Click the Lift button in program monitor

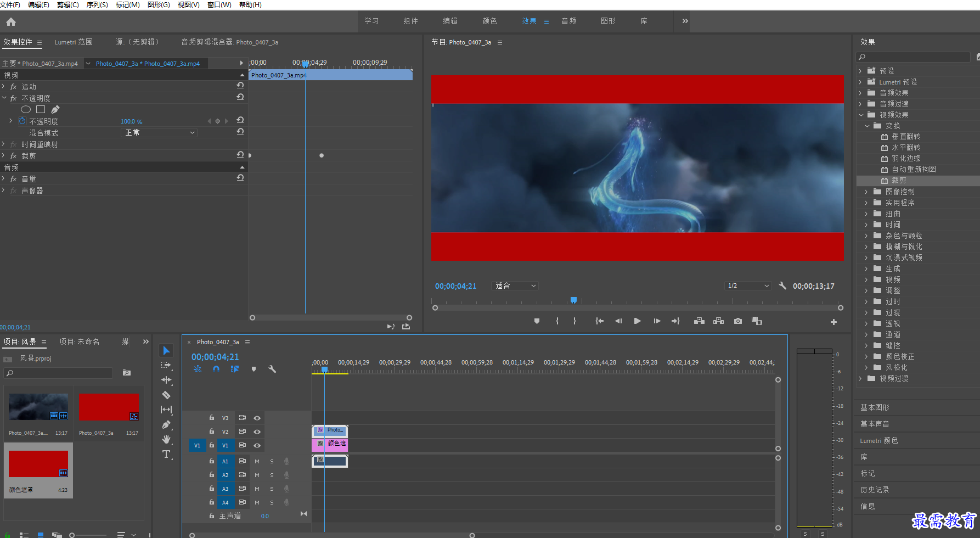pyautogui.click(x=699, y=321)
